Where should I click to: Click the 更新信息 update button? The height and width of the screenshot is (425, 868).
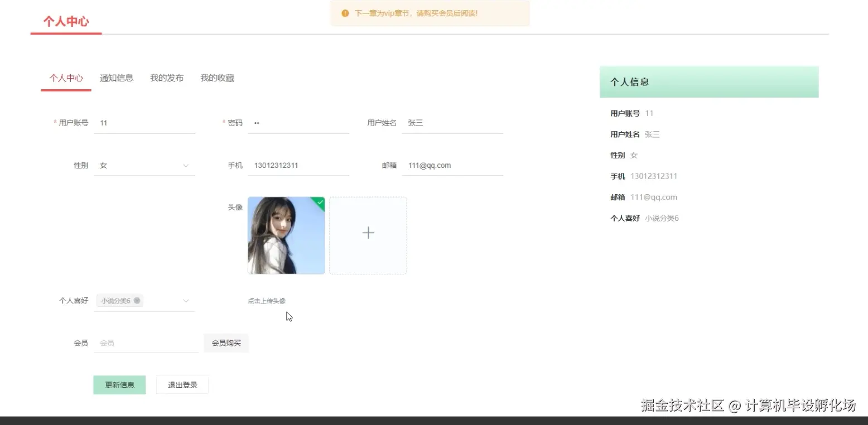119,384
